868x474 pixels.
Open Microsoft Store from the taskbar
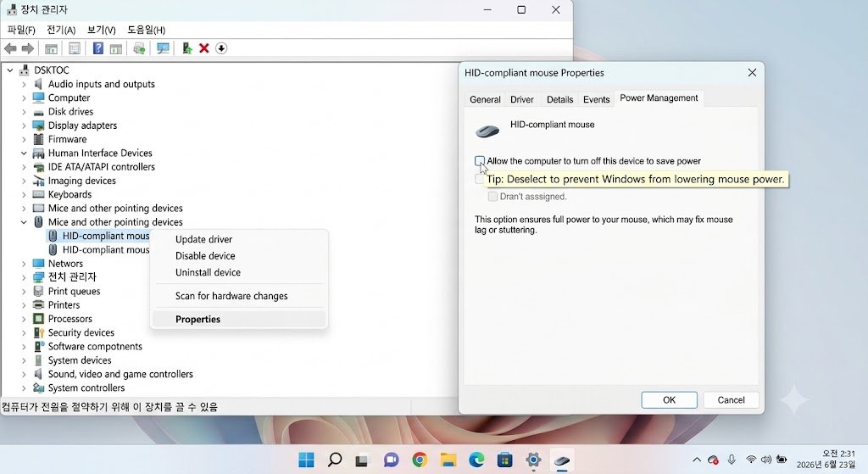click(x=504, y=460)
